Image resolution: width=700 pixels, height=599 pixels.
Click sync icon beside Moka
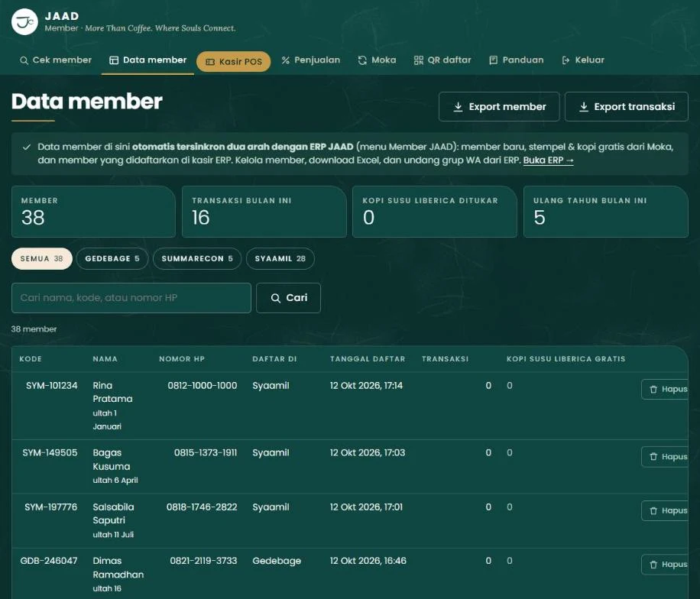pyautogui.click(x=362, y=60)
